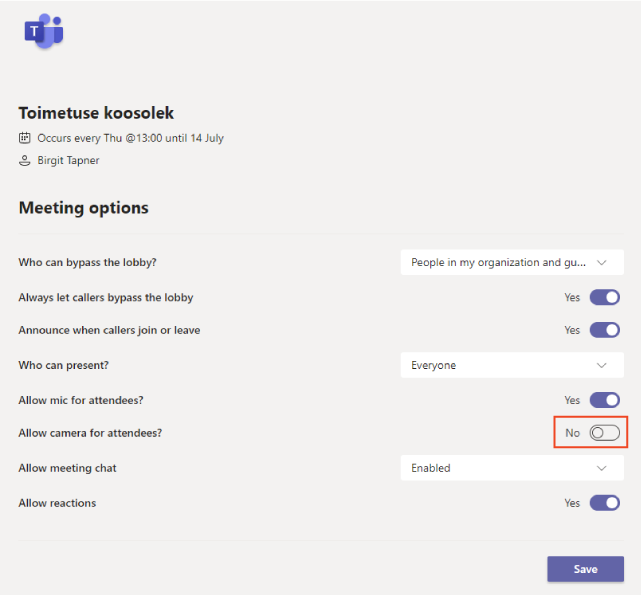Click the Allow camera for attendees label
641x595 pixels.
click(90, 433)
